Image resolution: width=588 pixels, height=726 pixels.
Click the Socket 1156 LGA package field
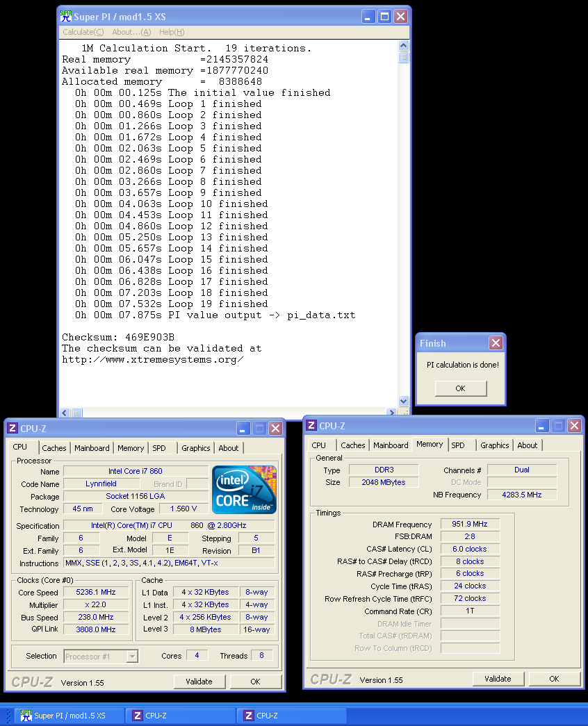(x=136, y=496)
